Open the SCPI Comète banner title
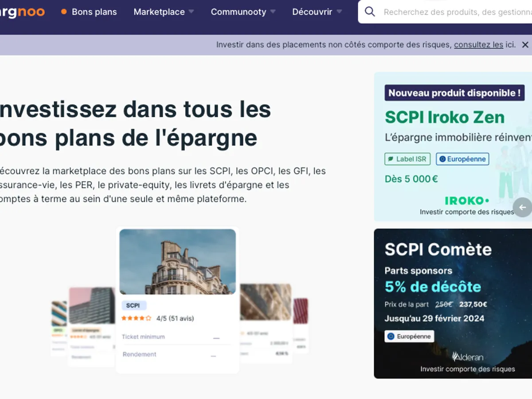The height and width of the screenshot is (399, 532). 438,250
